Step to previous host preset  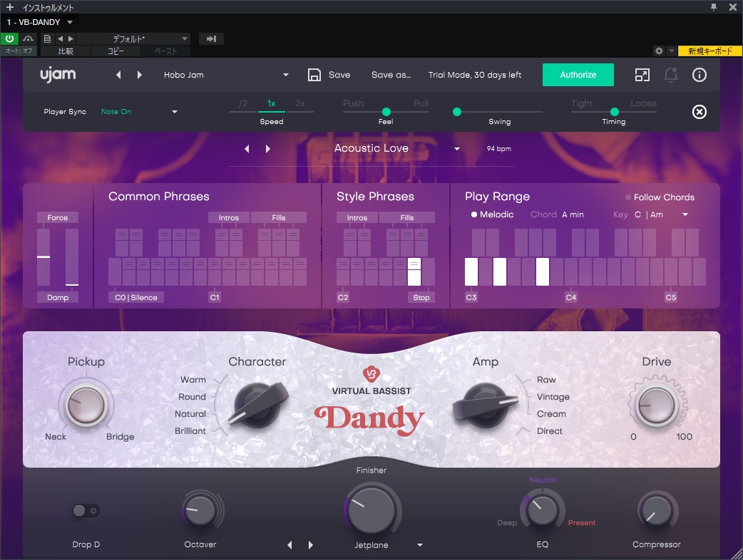(x=60, y=38)
